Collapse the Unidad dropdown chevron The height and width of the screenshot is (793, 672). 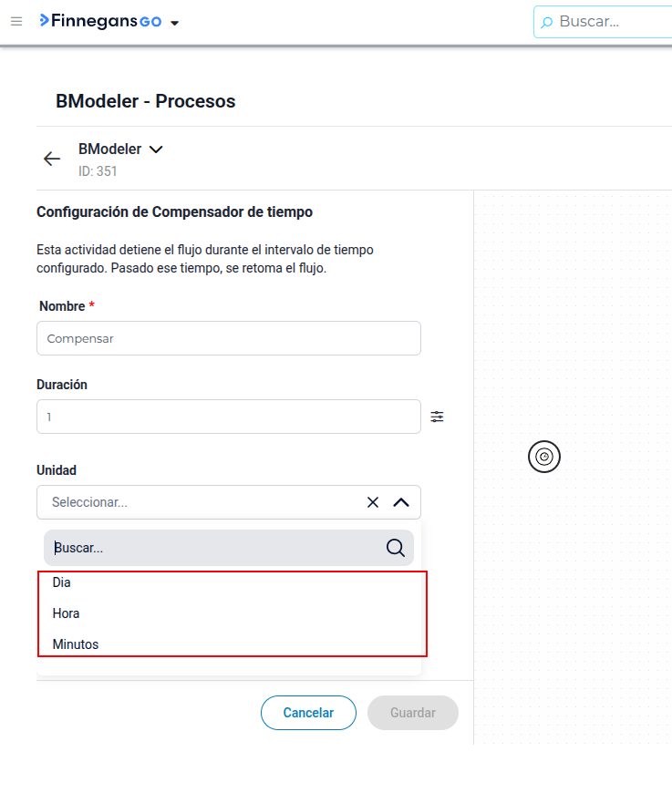401,502
